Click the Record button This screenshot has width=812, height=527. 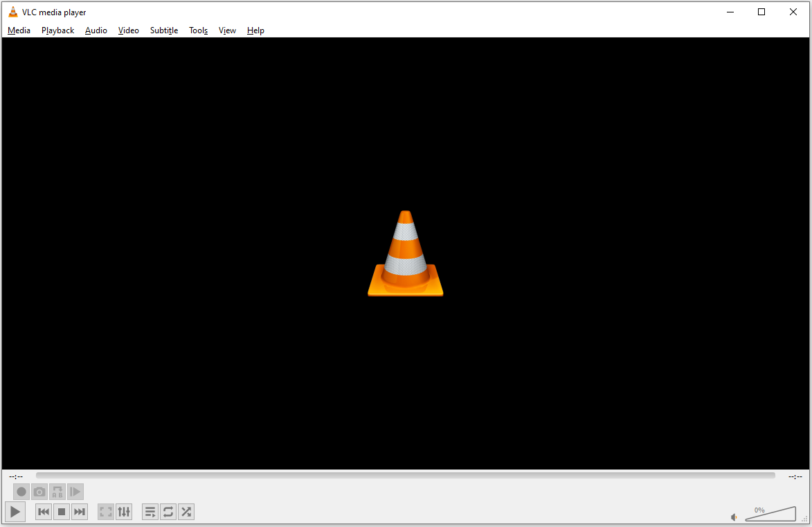point(21,492)
